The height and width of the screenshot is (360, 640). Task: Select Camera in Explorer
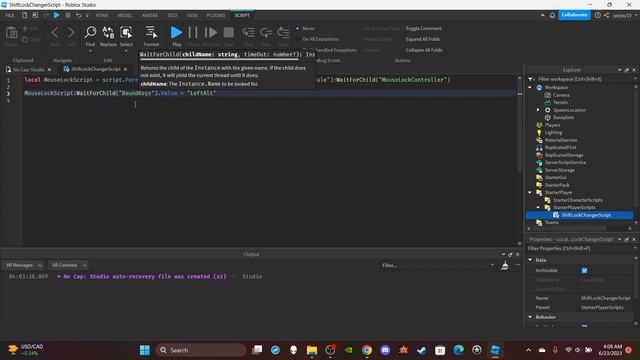(x=561, y=95)
